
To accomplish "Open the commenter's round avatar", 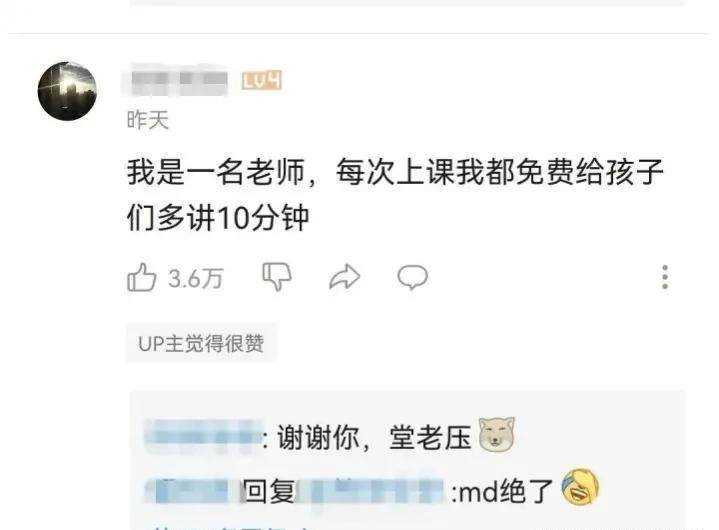I will pyautogui.click(x=67, y=91).
